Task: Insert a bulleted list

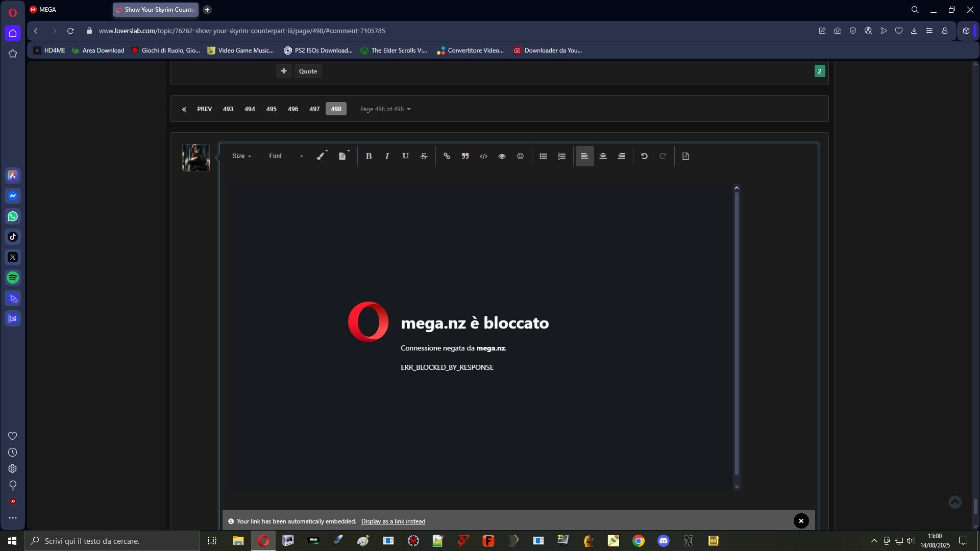Action: (543, 156)
